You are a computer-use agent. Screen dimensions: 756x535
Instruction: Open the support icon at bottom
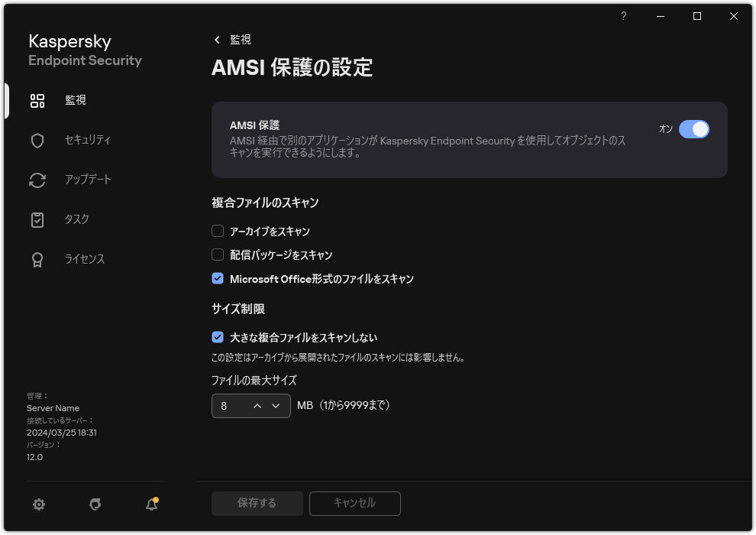click(95, 504)
